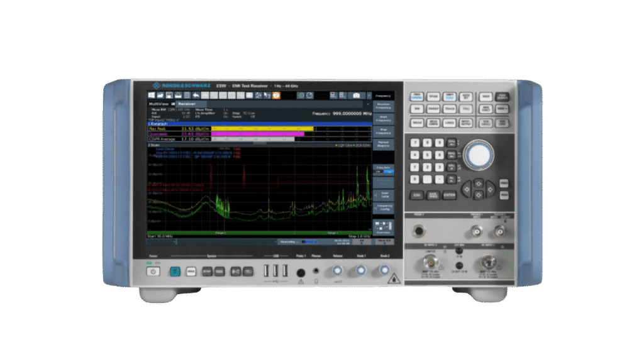Click the context help cursor icon
Image resolution: width=644 pixels, height=362 pixels.
tap(267, 95)
